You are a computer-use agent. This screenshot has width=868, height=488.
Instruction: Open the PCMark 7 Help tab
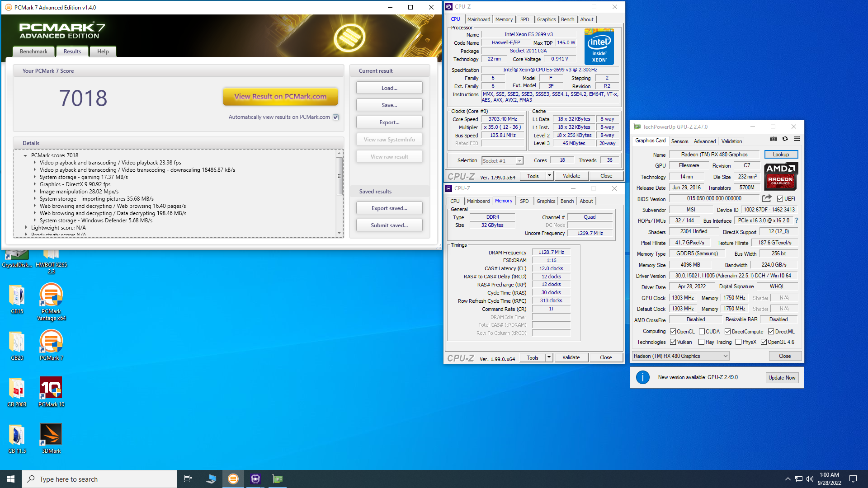[x=103, y=52]
